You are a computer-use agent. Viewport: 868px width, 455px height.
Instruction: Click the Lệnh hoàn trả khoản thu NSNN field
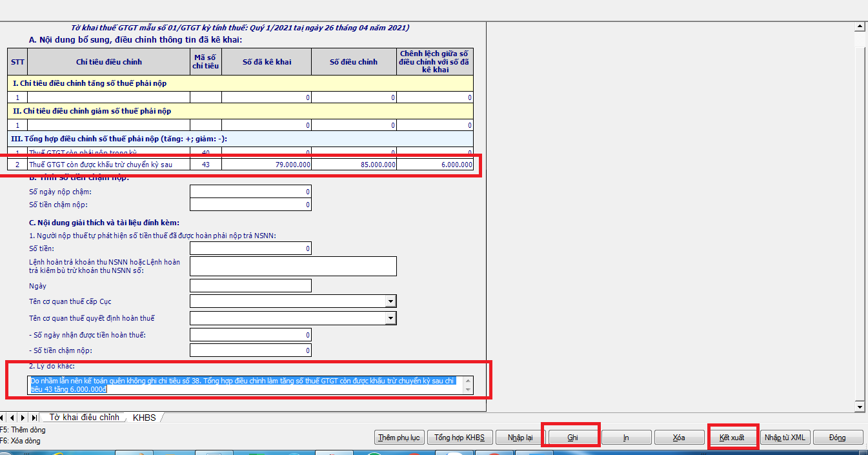tap(293, 266)
